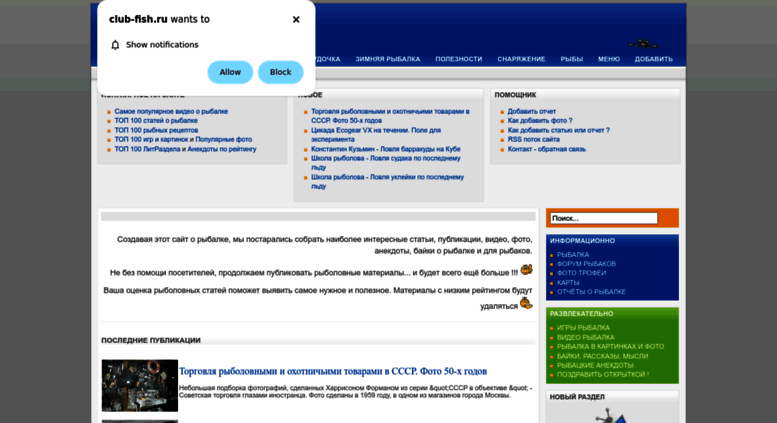Open Самое популярное видео о рыбалке link

coord(171,111)
